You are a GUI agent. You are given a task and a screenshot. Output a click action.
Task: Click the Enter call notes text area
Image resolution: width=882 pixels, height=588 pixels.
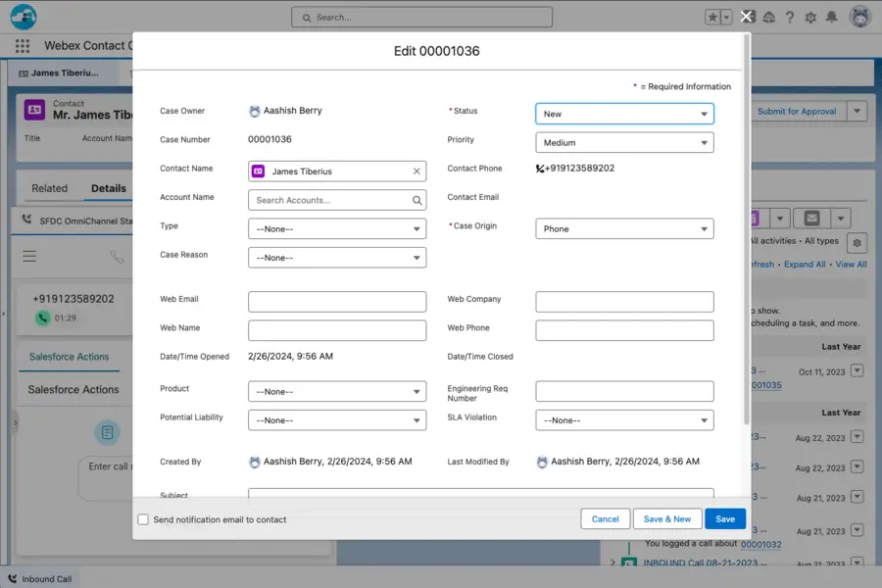[x=107, y=477]
